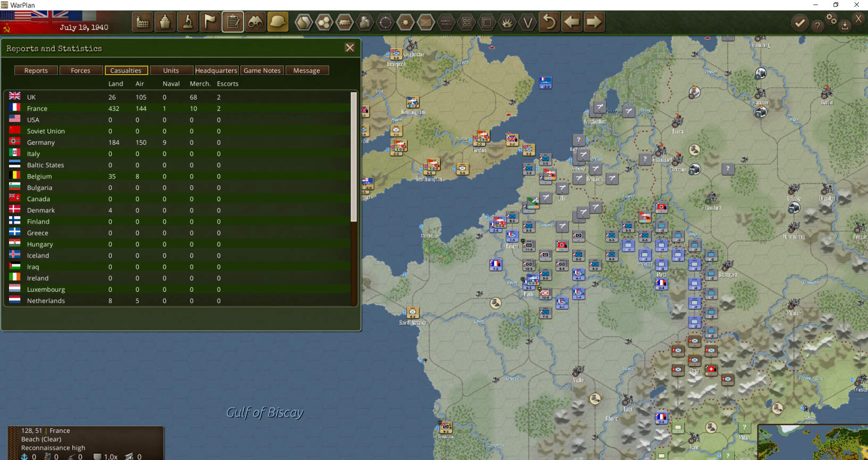The height and width of the screenshot is (460, 868).
Task: Click the London city label on map
Action: (479, 151)
